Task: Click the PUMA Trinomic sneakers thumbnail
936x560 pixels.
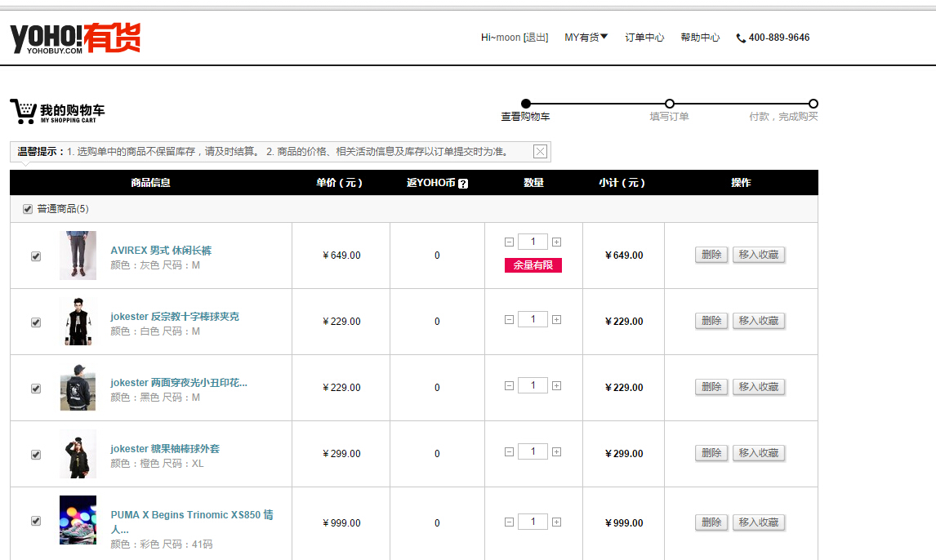Action: [78, 520]
